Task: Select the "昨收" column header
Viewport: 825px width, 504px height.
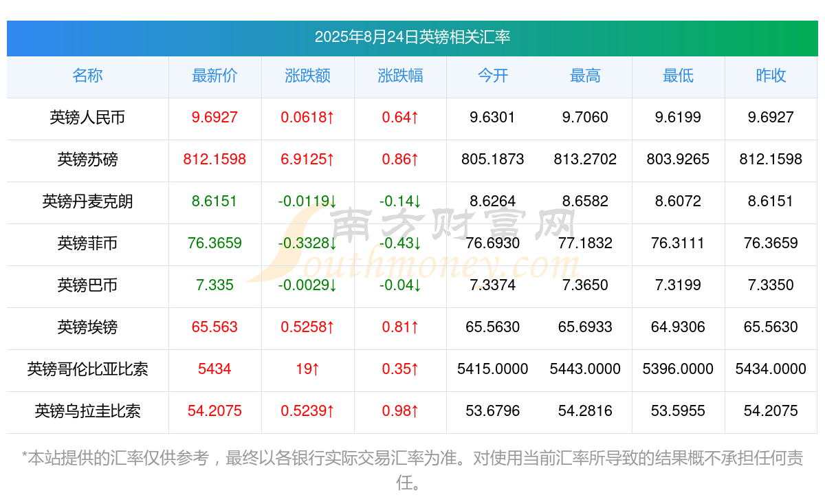Action: (x=771, y=76)
